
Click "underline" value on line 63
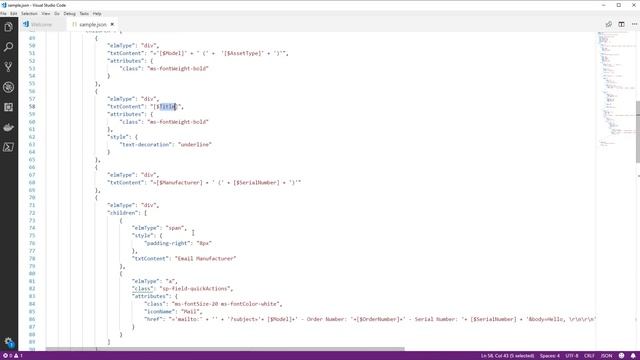195,144
